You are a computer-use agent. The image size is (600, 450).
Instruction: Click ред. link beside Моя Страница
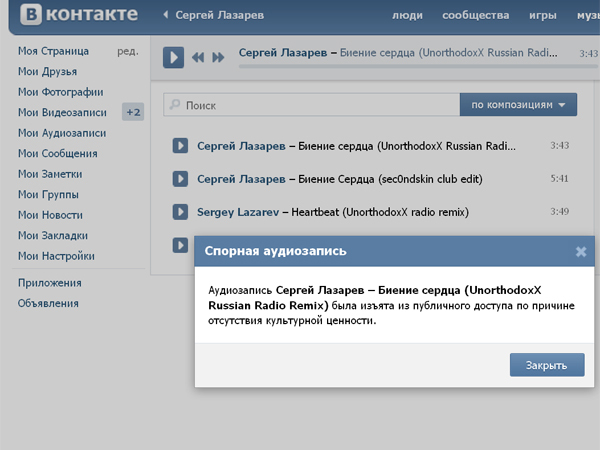[127, 51]
